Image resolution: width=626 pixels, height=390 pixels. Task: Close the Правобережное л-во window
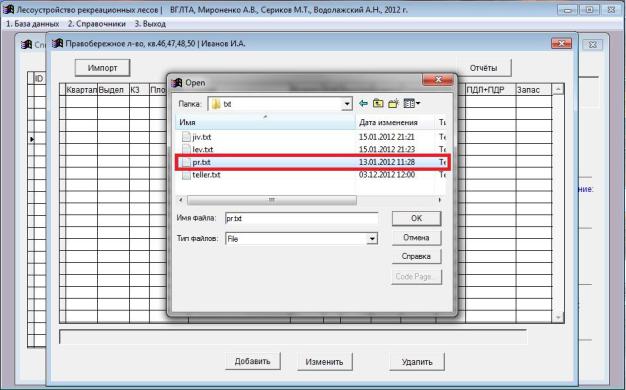[x=561, y=44]
